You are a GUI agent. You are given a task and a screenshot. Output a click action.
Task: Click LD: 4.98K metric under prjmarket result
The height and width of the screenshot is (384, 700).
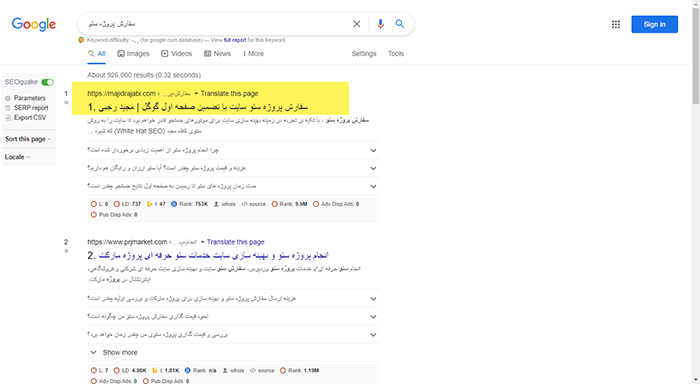pos(130,371)
